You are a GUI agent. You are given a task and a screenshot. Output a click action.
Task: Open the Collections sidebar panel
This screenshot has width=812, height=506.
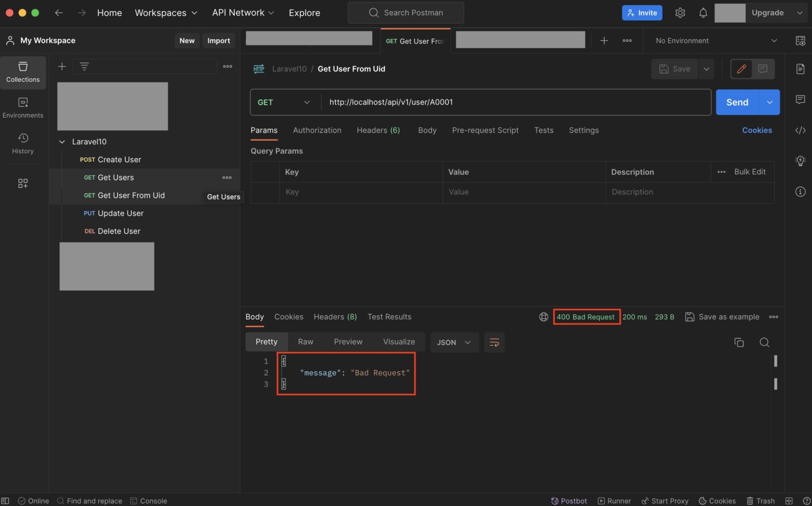[23, 72]
